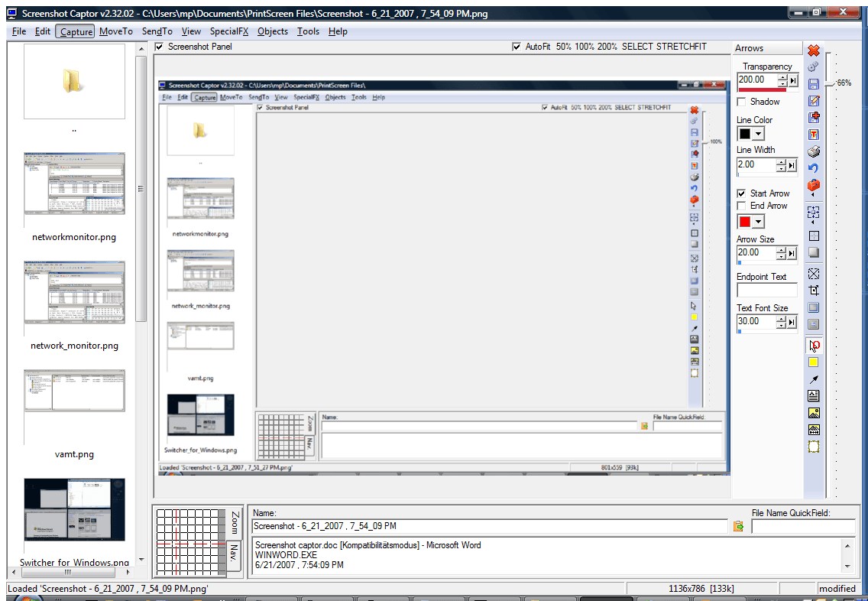The width and height of the screenshot is (868, 601).
Task: Click the red toolbox icon
Action: click(814, 186)
